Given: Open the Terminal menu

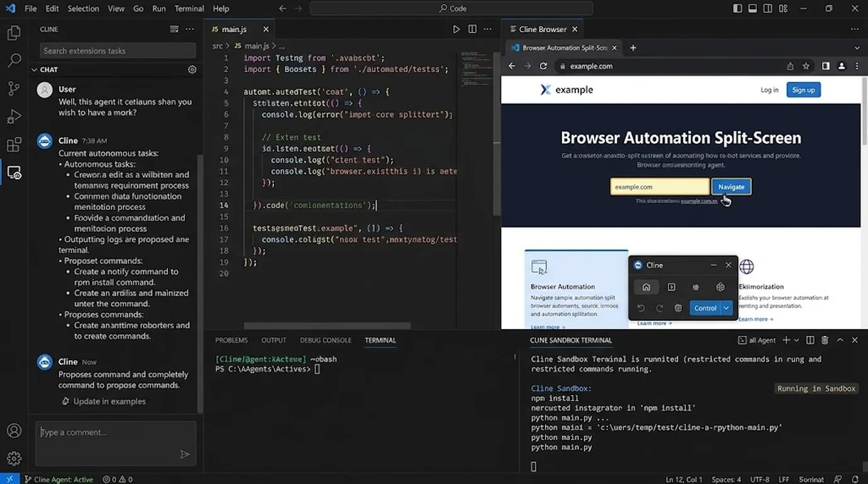Looking at the screenshot, I should point(189,9).
